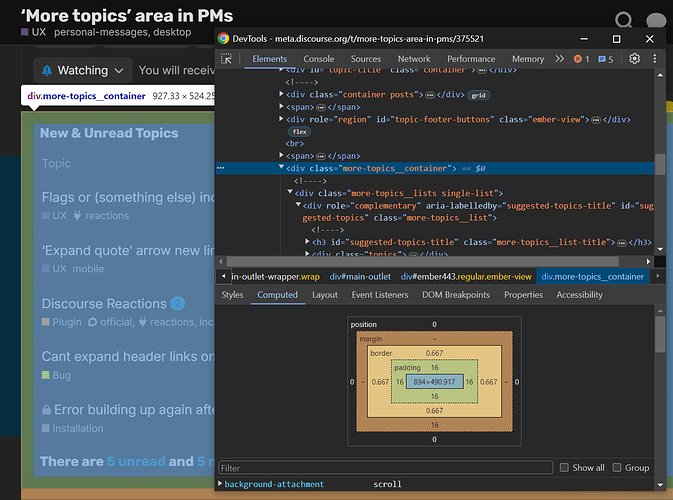Show more DevTools panels via double chevron
673x500 pixels.
(x=559, y=59)
